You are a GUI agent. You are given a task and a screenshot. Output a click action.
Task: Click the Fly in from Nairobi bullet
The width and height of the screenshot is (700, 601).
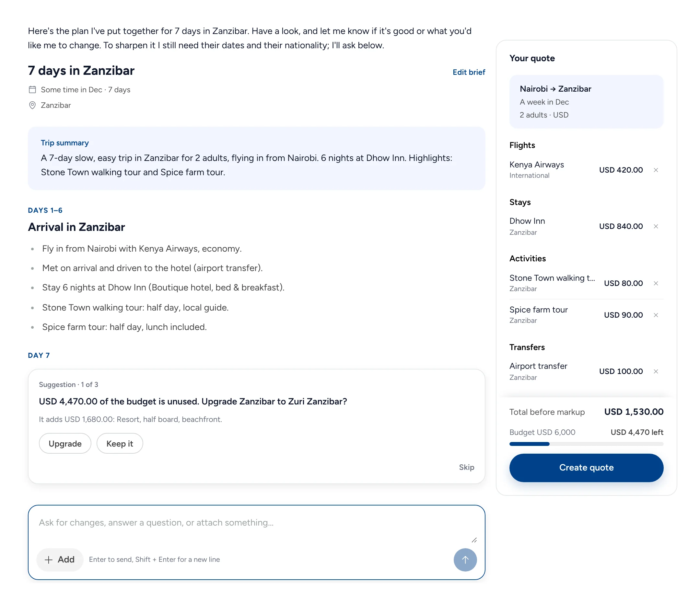(142, 248)
